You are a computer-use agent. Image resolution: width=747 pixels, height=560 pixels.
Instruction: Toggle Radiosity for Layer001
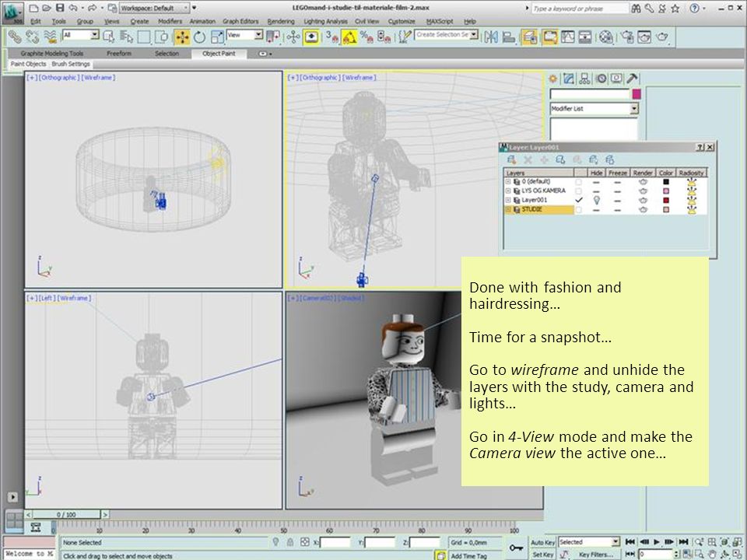coord(691,201)
